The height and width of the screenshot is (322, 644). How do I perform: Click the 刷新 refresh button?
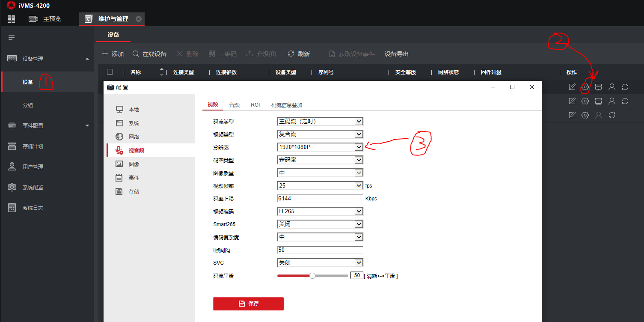click(299, 54)
